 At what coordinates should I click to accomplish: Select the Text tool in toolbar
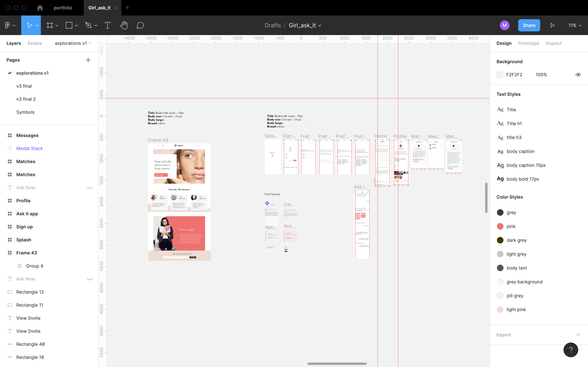107,25
